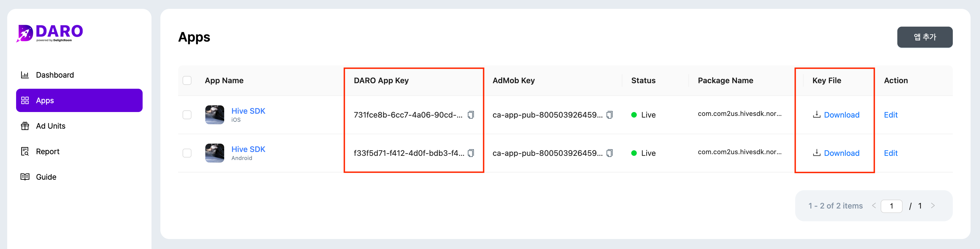
Task: Copy the Android DARO App Key
Action: coord(471,153)
